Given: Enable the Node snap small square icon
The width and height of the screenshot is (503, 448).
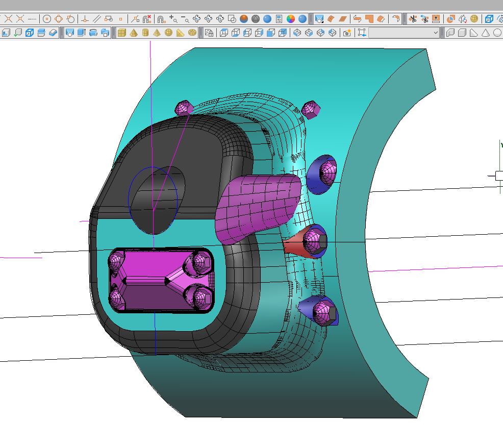Looking at the screenshot, I should 120,19.
